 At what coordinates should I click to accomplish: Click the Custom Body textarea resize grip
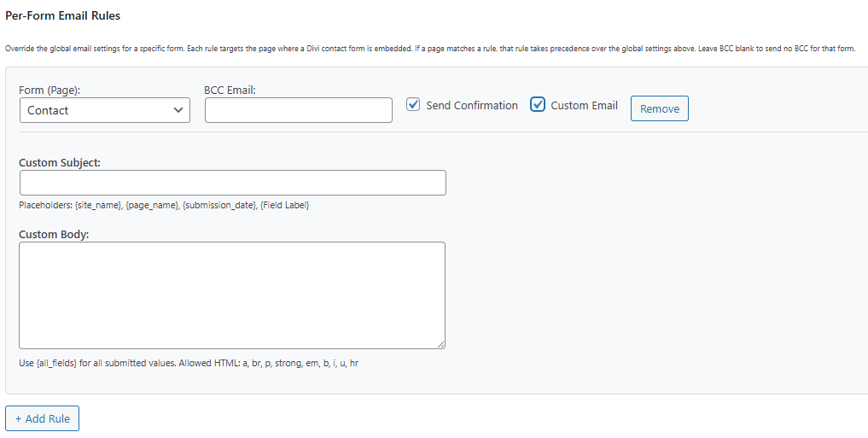440,344
